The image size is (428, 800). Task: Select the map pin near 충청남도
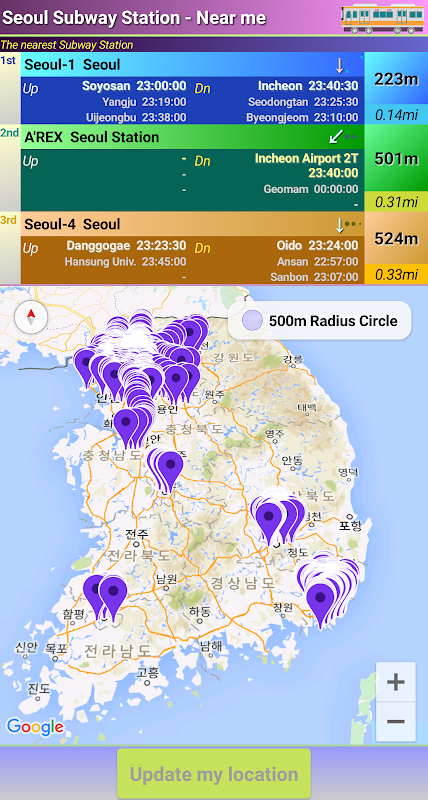pos(127,428)
